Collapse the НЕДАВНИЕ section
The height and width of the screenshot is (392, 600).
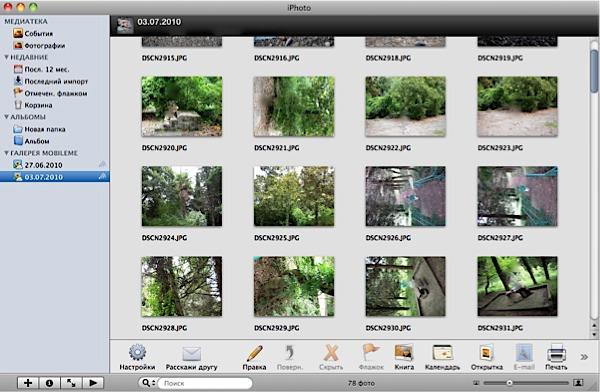click(x=7, y=57)
